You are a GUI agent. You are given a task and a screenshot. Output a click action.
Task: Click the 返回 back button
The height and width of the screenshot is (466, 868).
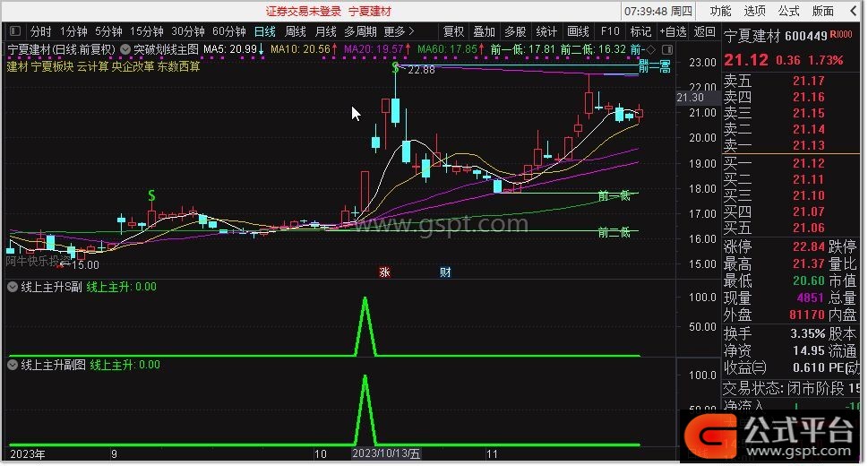704,31
